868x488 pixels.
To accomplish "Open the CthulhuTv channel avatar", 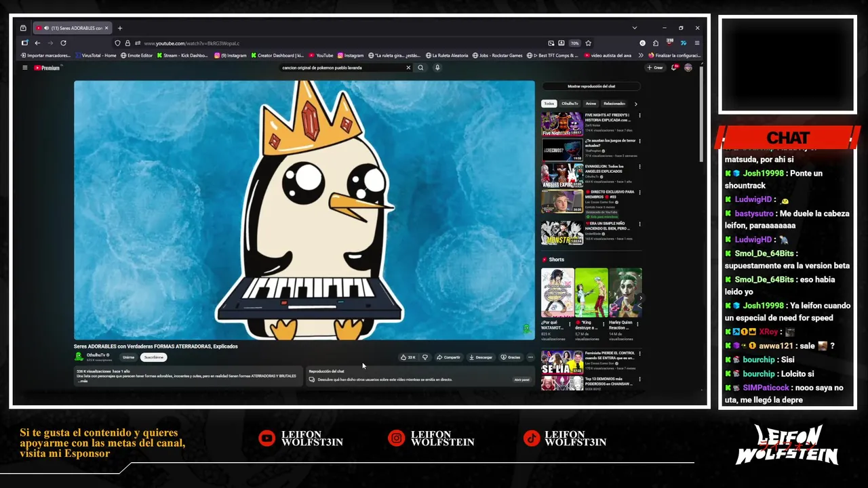I will pos(79,357).
